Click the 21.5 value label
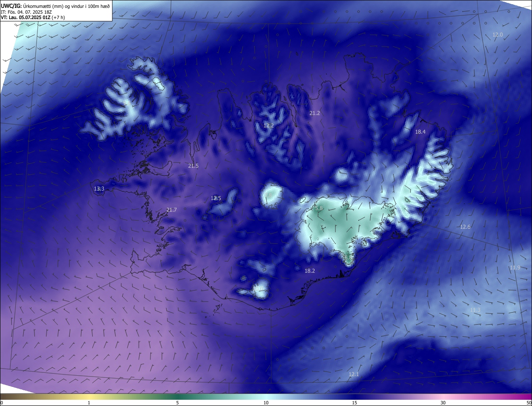 click(193, 166)
